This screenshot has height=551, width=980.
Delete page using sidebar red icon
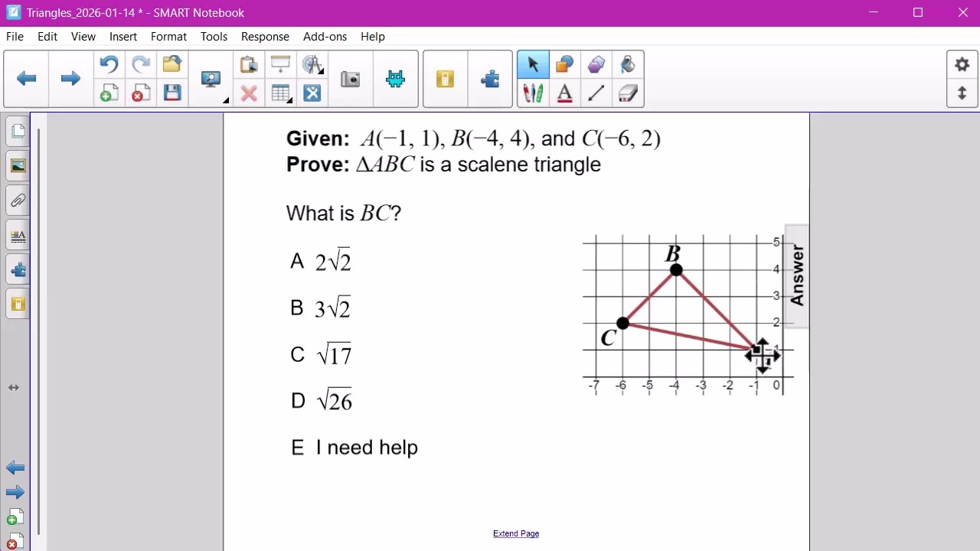[x=15, y=541]
